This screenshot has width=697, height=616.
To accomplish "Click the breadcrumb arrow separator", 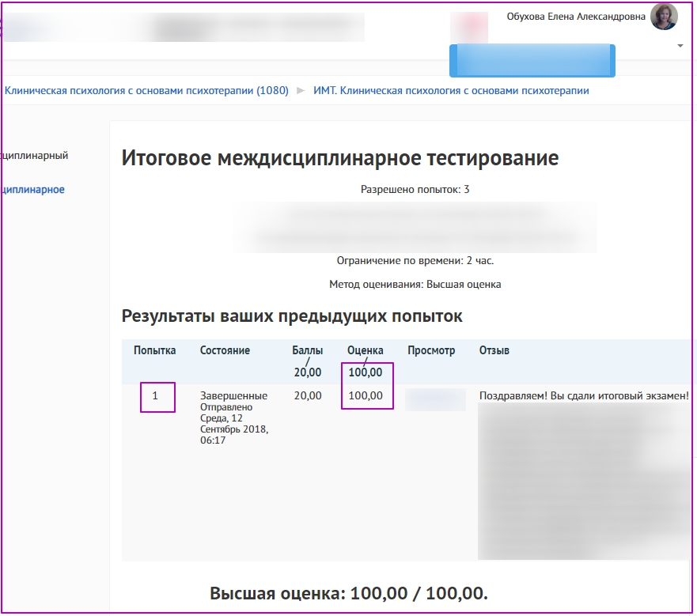I will tap(301, 91).
